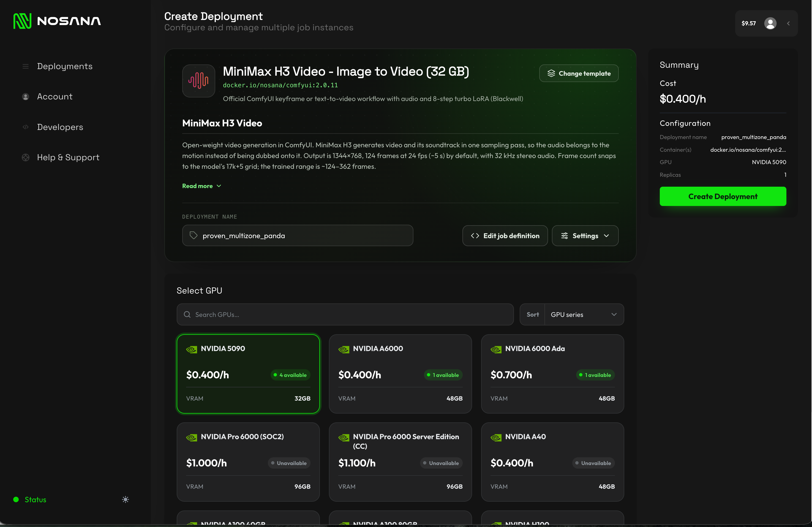Image resolution: width=812 pixels, height=527 pixels.
Task: Toggle light theme with sun icon
Action: coord(126,499)
